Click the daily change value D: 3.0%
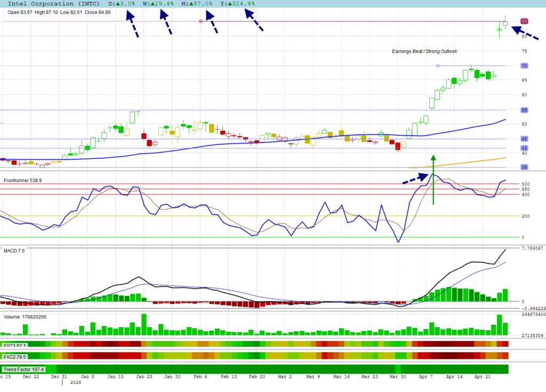 tap(122, 4)
